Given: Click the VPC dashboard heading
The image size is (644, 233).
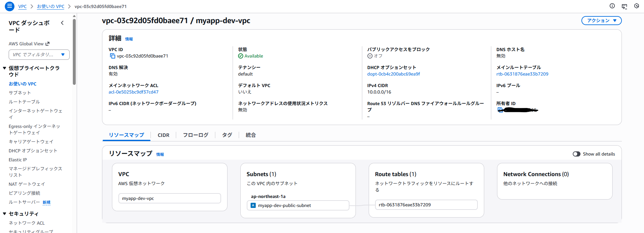Looking at the screenshot, I should pos(29,26).
